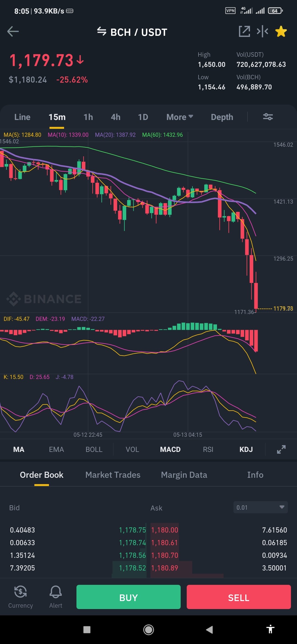Expand chart to fullscreen
Screen dimensions: 297x644
281,449
